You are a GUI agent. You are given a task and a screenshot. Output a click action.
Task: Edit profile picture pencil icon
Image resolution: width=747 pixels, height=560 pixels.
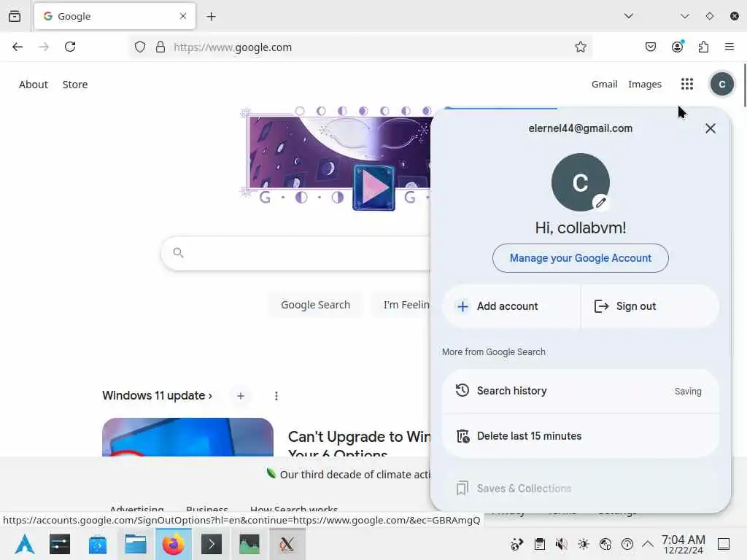pyautogui.click(x=601, y=203)
